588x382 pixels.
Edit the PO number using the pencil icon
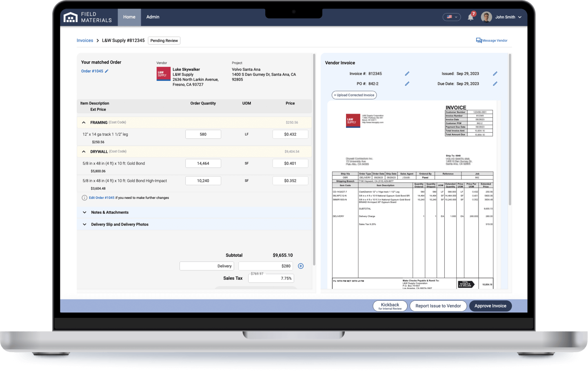[x=407, y=83]
